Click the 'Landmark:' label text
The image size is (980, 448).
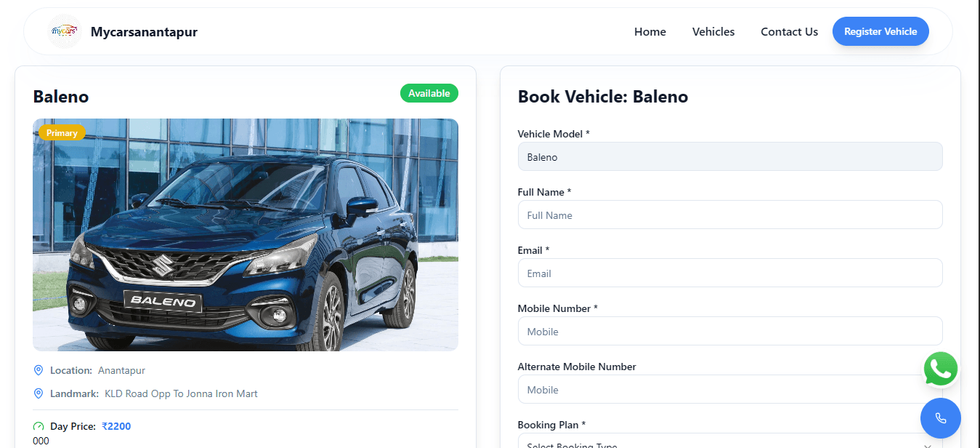click(74, 393)
